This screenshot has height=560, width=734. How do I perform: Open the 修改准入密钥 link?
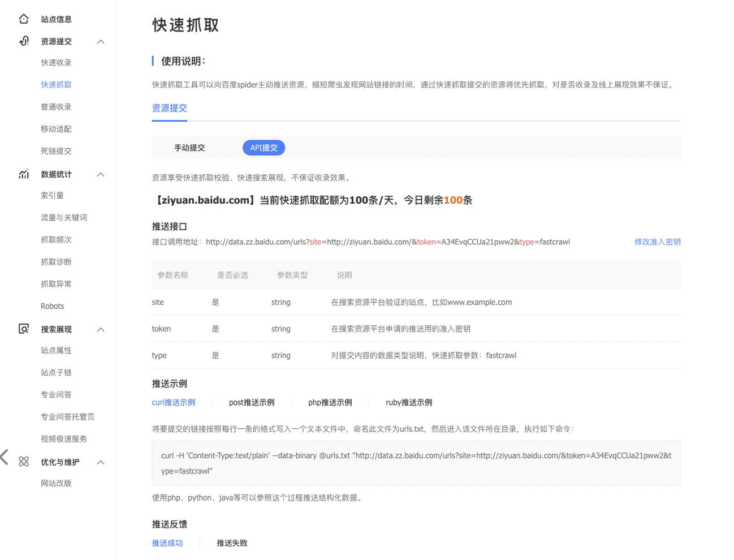point(658,242)
